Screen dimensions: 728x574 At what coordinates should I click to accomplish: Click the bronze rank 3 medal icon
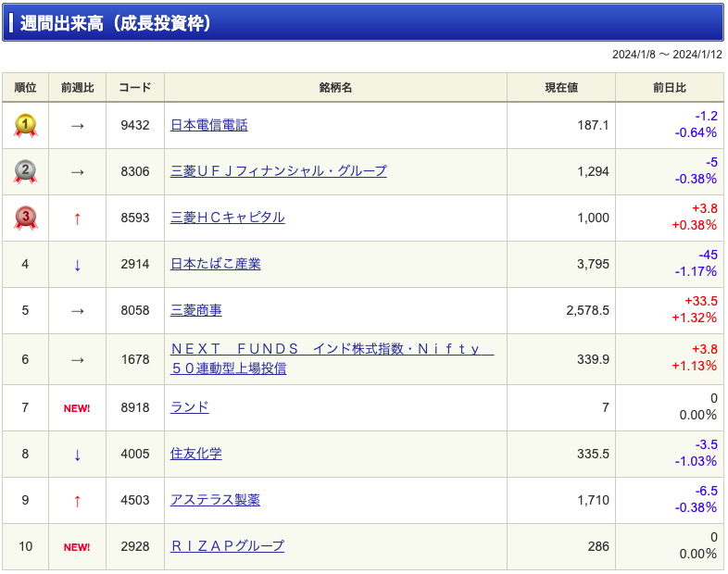point(26,218)
